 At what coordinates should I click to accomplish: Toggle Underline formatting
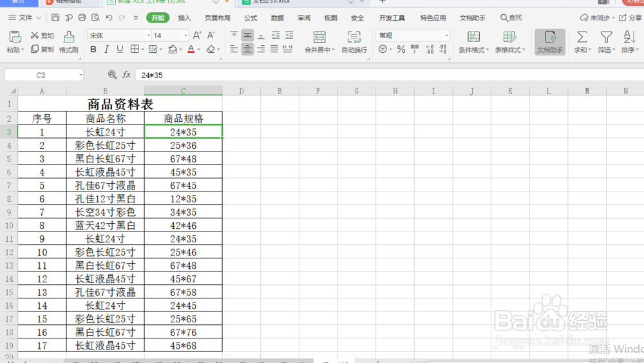tap(120, 50)
